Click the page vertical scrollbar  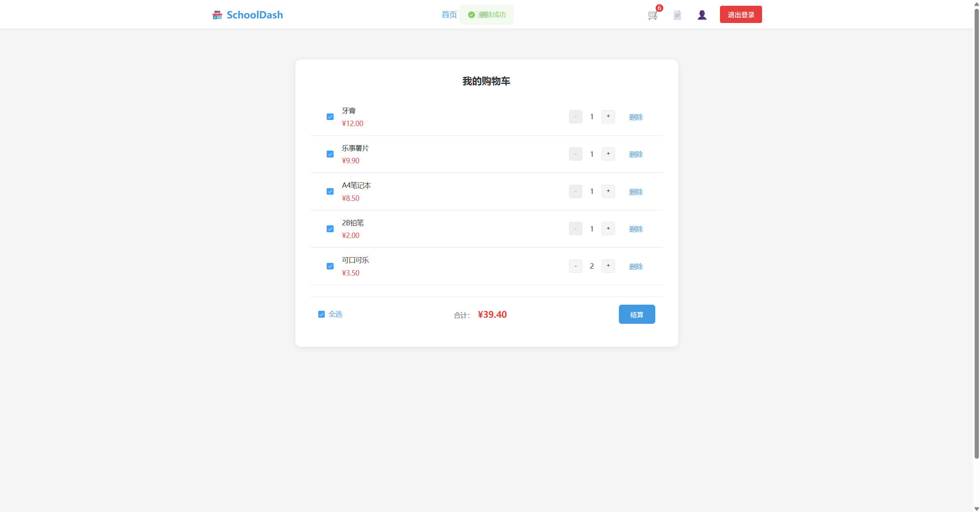pyautogui.click(x=976, y=230)
